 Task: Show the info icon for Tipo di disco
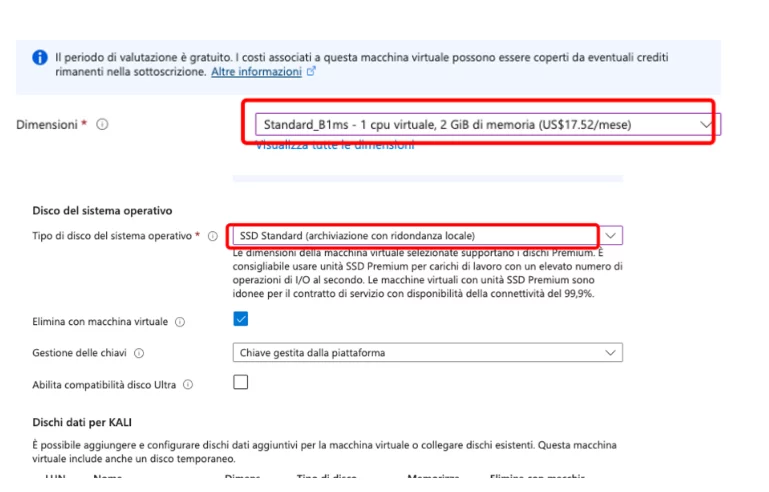click(x=212, y=236)
